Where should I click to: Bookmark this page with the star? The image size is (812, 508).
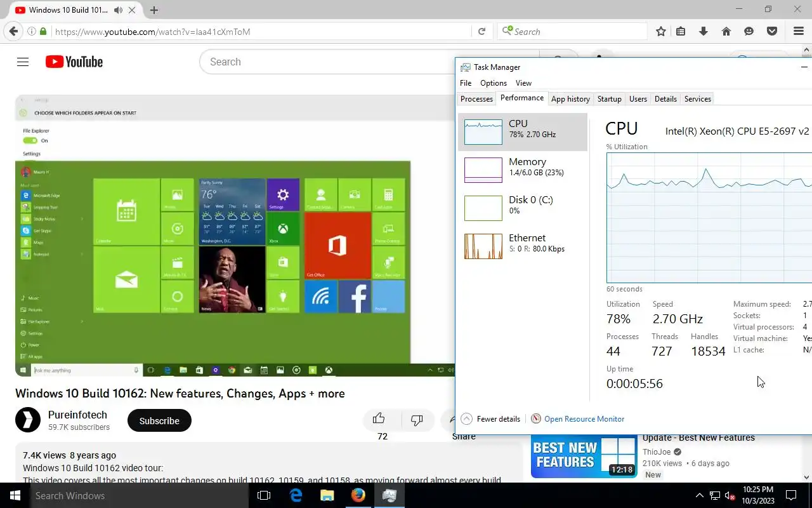(x=661, y=31)
